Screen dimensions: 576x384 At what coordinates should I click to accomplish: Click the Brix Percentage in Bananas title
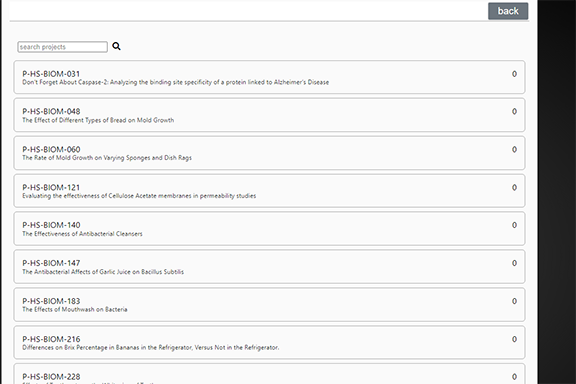151,348
